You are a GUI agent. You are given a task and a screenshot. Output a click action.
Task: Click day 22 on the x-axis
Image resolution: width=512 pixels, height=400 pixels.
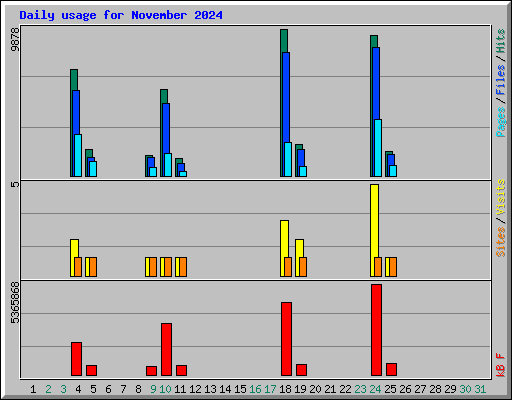345,389
